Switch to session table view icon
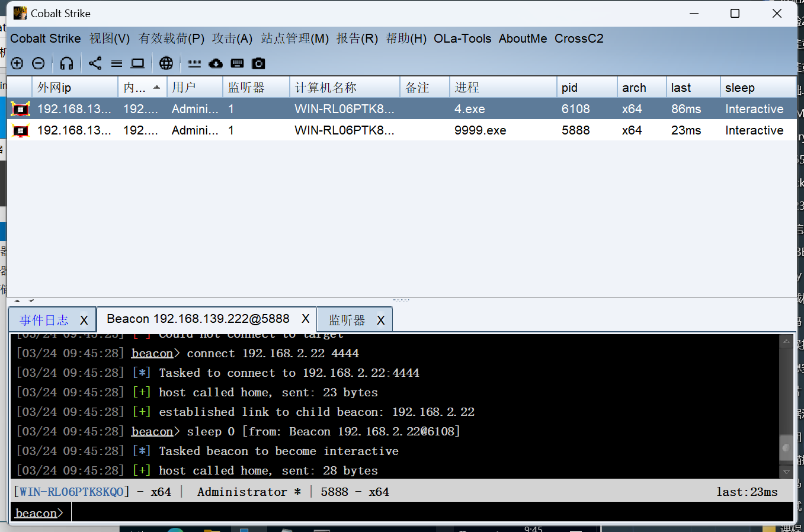 point(117,63)
